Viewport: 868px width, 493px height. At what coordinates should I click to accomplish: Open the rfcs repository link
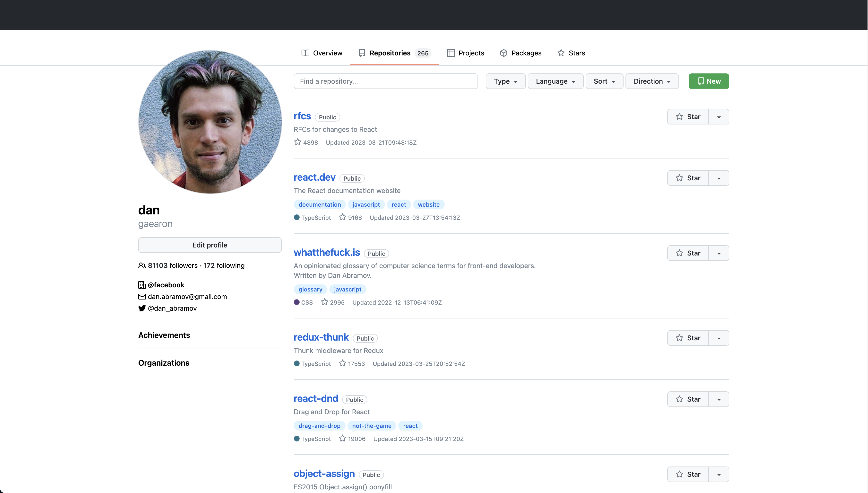[302, 116]
